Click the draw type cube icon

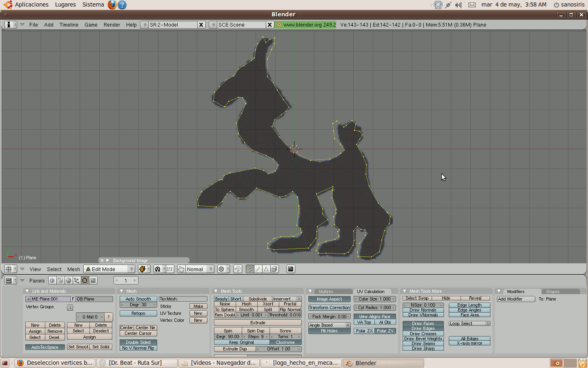pos(144,269)
